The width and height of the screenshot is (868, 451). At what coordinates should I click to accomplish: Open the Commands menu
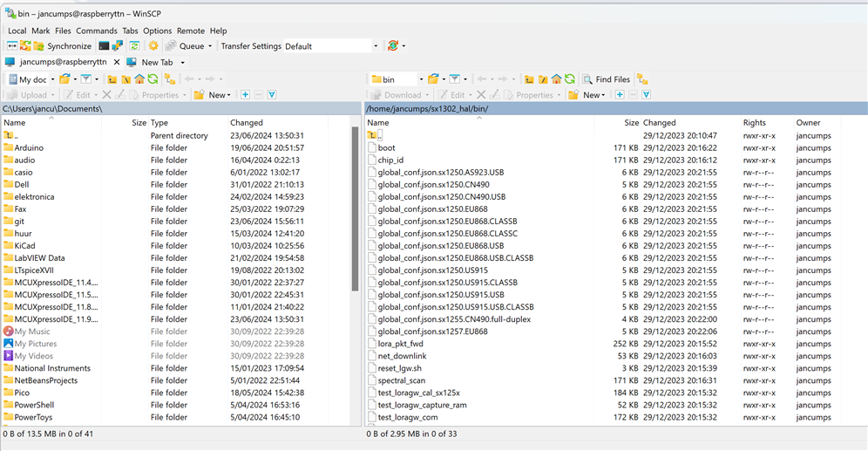(96, 31)
